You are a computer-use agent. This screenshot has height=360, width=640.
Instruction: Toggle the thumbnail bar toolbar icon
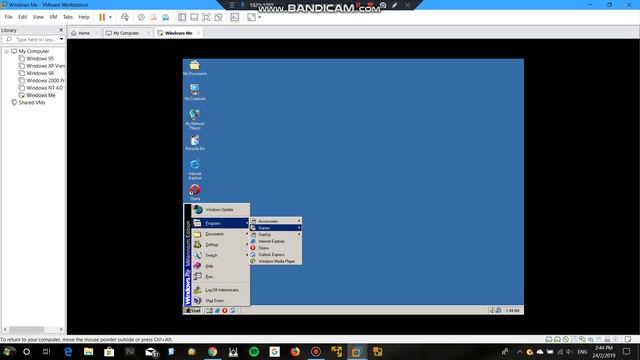click(x=194, y=17)
